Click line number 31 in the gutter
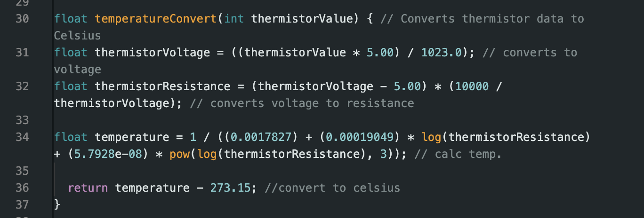Screen dimensions: 644x218 coord(22,53)
